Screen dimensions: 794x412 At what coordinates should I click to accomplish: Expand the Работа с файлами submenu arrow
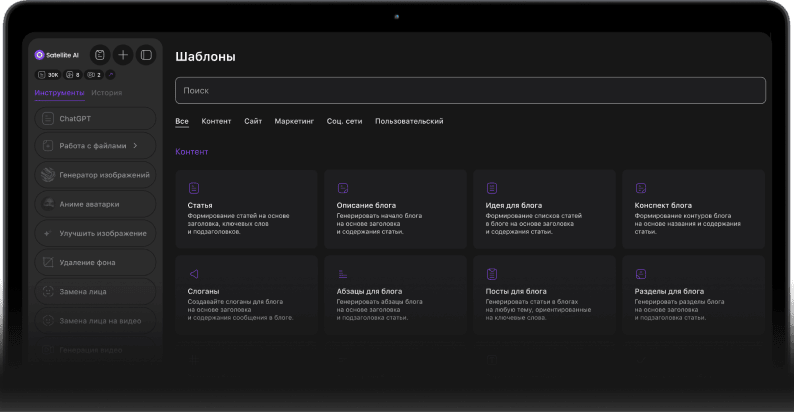point(135,146)
